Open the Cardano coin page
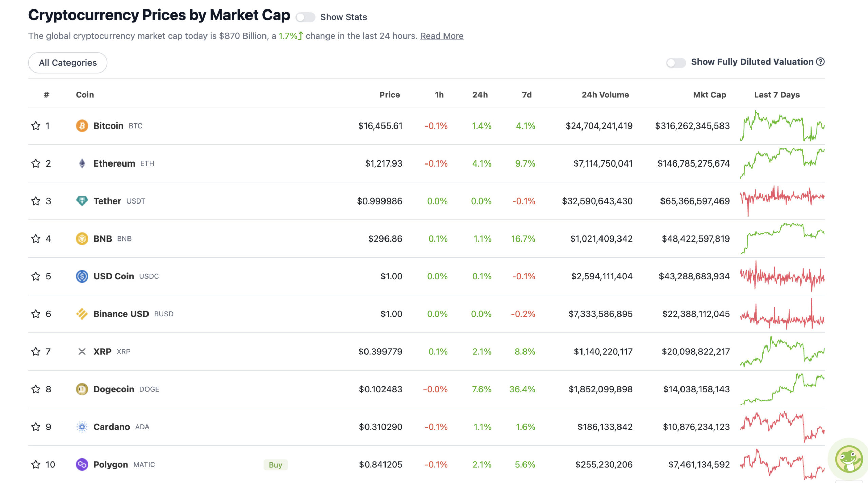Image resolution: width=868 pixels, height=483 pixels. pos(112,427)
